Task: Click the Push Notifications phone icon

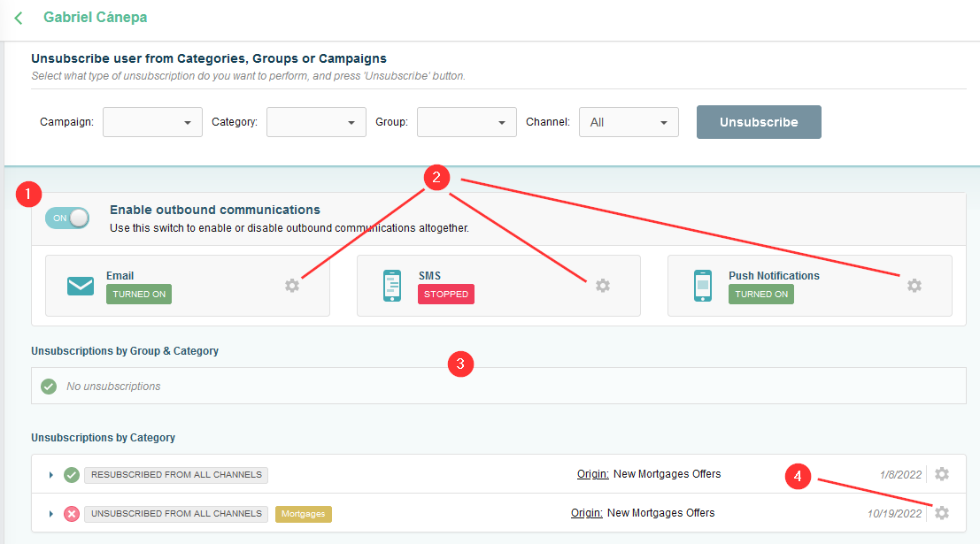Action: pos(703,286)
